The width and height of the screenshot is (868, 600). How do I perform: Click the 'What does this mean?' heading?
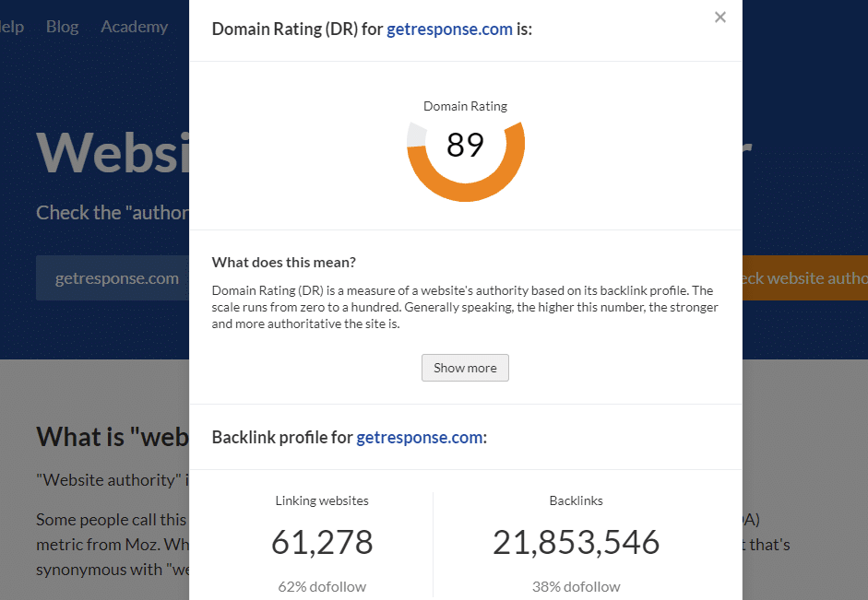(283, 262)
